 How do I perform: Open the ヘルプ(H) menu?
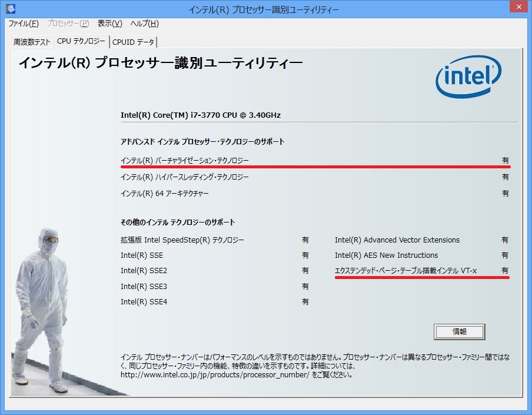click(145, 24)
